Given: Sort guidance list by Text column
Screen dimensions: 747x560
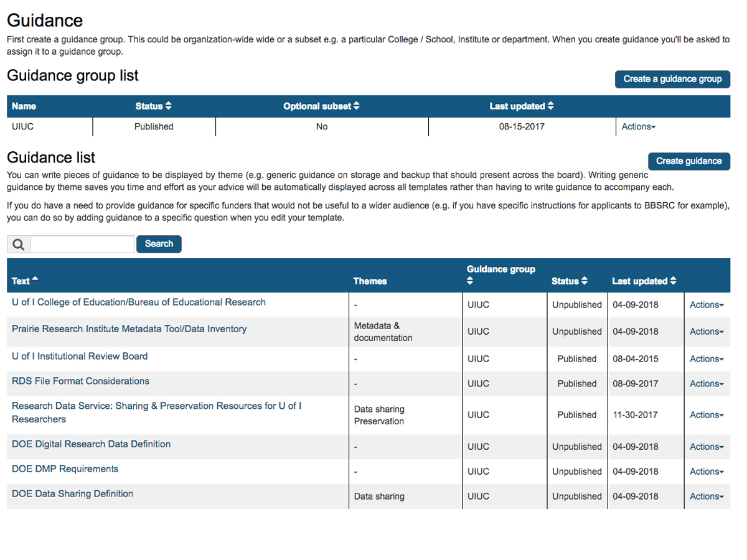Looking at the screenshot, I should [25, 281].
